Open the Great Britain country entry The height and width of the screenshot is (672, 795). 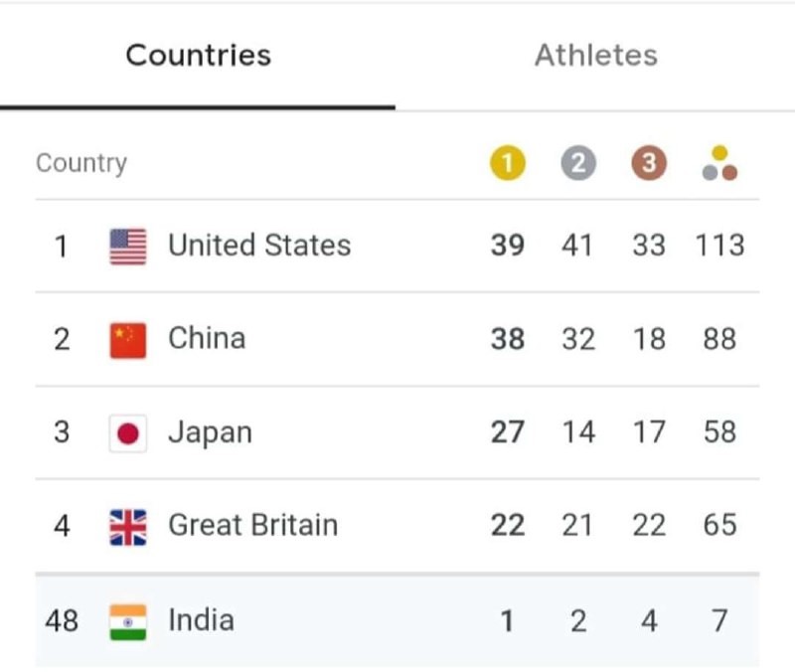(x=397, y=526)
